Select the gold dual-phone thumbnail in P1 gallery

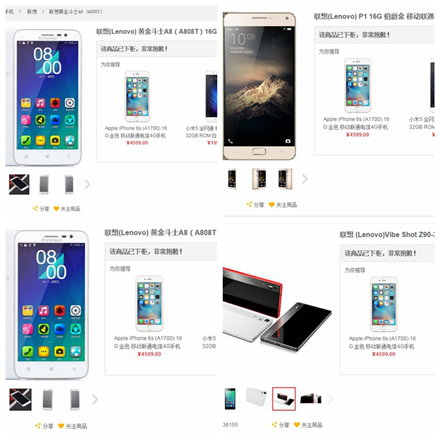pos(259,179)
